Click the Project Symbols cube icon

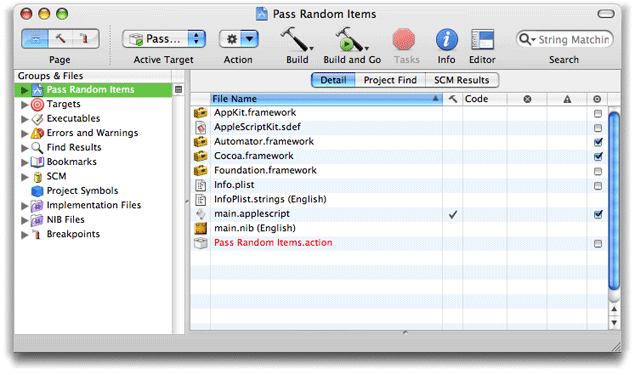[37, 191]
